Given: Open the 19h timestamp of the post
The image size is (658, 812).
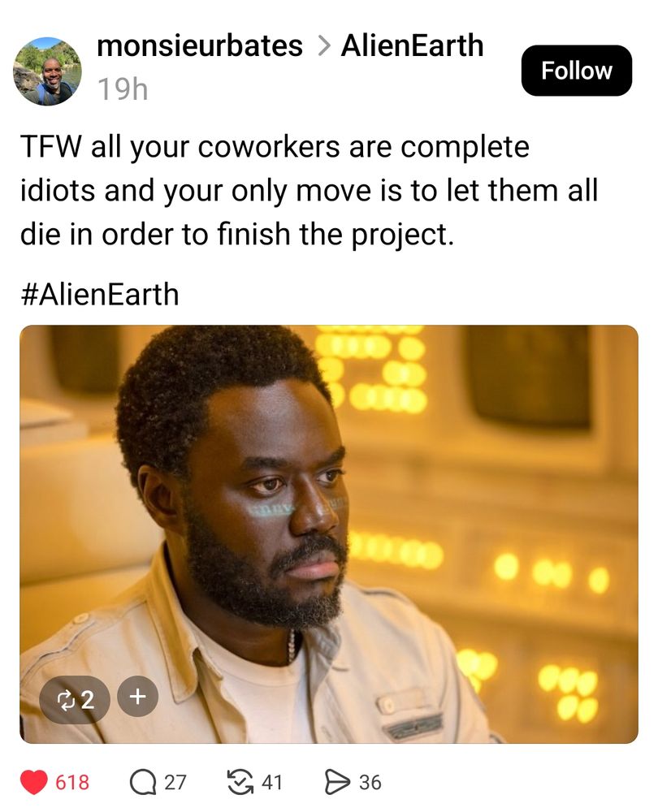Looking at the screenshot, I should [x=123, y=89].
